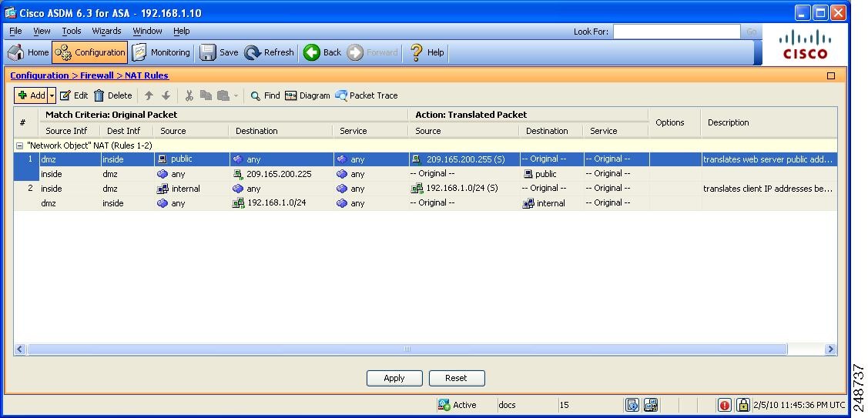The width and height of the screenshot is (868, 418).
Task: Apply the NAT rule changes
Action: coord(394,378)
